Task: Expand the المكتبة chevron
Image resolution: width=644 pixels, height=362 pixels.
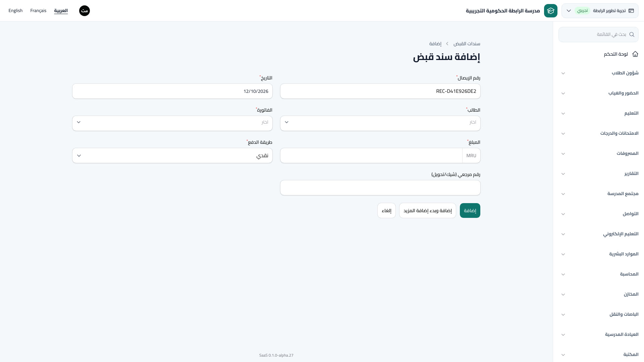Action: pyautogui.click(x=563, y=355)
